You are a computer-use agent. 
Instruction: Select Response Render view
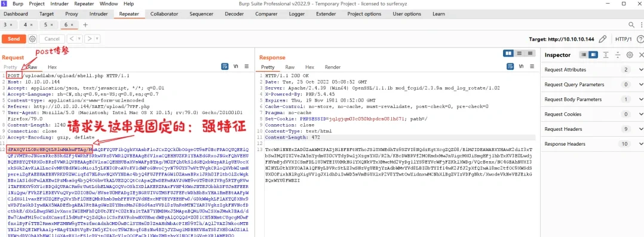(x=333, y=67)
